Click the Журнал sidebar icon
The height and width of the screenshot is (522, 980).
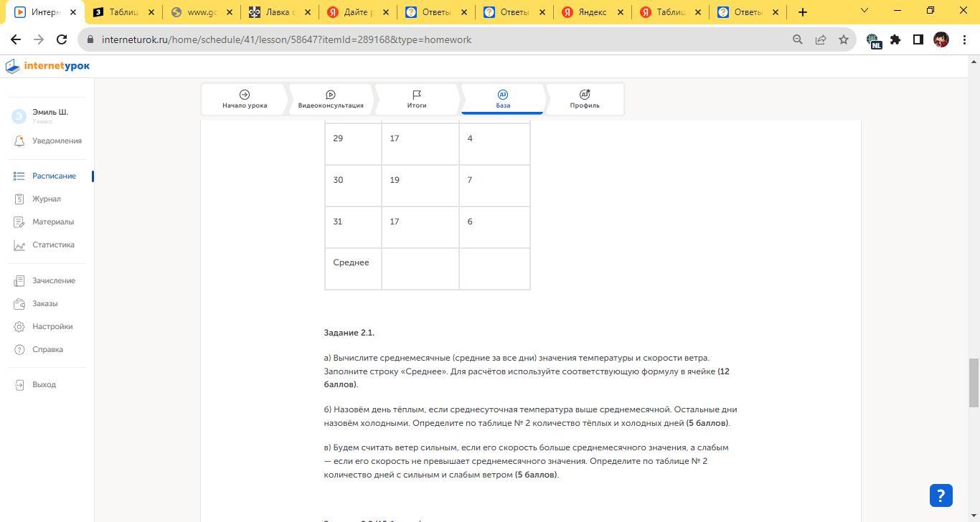(x=19, y=199)
